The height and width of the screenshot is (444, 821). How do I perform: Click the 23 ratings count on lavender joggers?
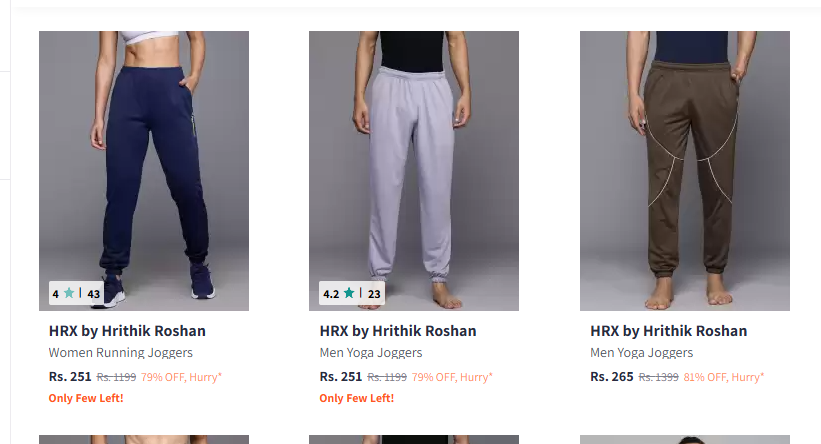click(x=374, y=294)
